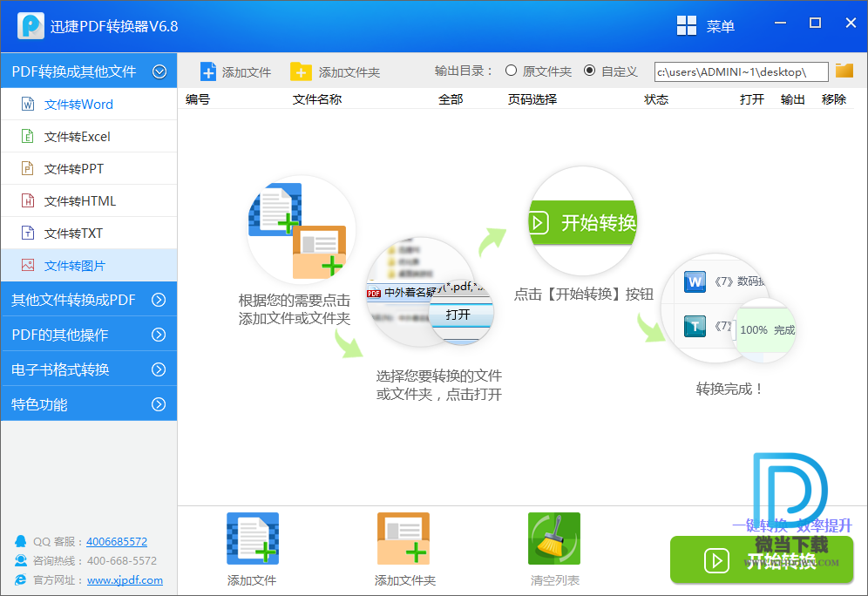Click the 打开 column header
This screenshot has height=596, width=868.
point(752,99)
